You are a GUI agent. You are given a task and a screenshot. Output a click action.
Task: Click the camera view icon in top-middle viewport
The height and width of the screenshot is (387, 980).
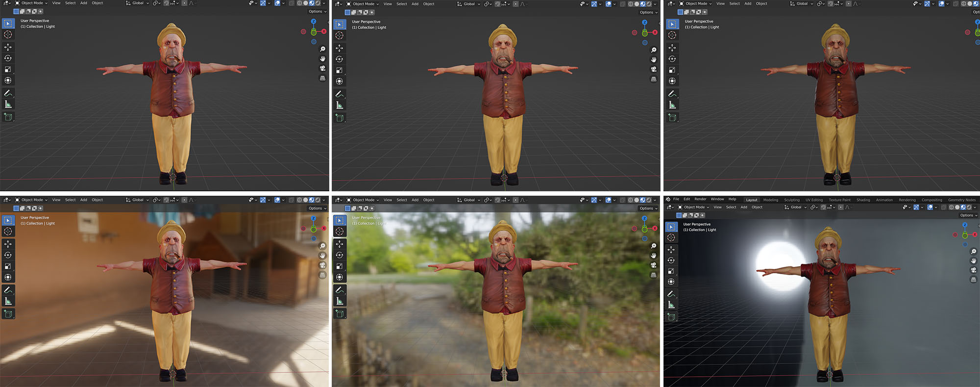click(653, 70)
